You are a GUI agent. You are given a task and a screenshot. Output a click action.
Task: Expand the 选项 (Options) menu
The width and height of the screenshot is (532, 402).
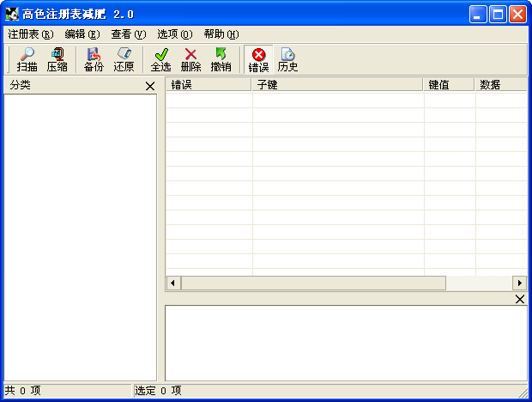coord(174,34)
